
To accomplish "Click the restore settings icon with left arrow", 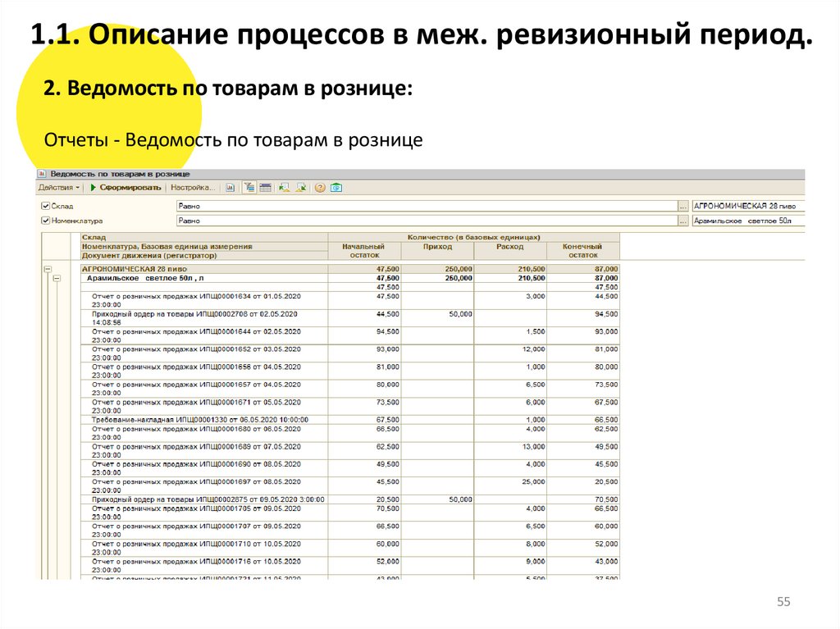I will click(285, 188).
